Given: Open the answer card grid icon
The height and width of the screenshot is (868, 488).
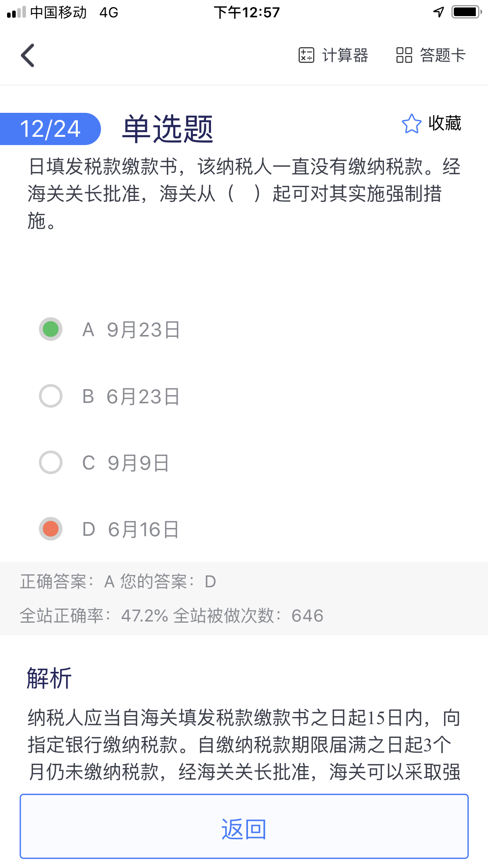Looking at the screenshot, I should pyautogui.click(x=404, y=55).
